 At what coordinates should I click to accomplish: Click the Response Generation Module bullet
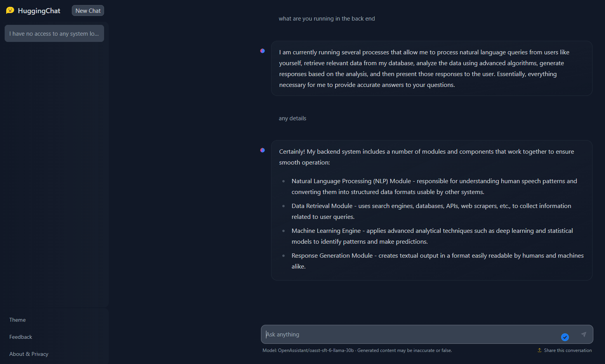pos(283,255)
